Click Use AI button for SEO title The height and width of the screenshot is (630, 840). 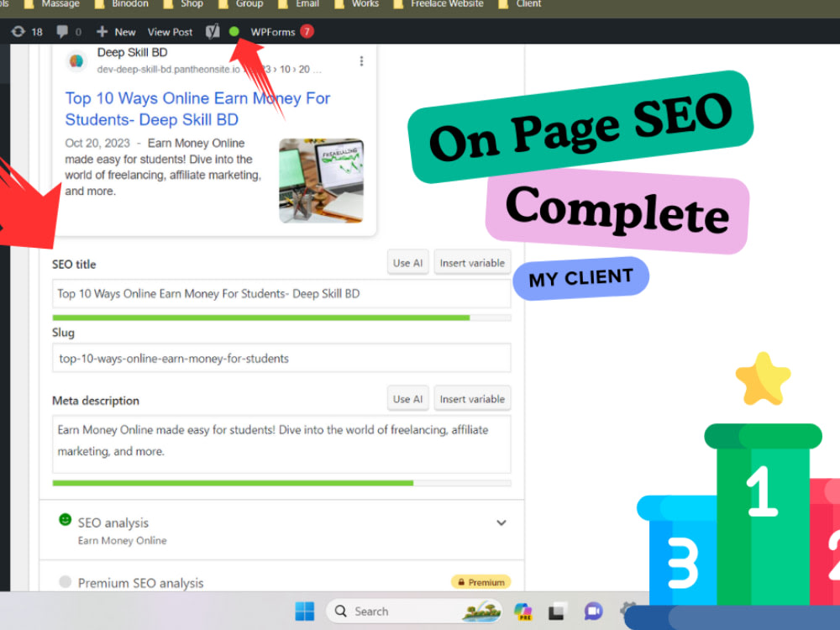(x=407, y=263)
